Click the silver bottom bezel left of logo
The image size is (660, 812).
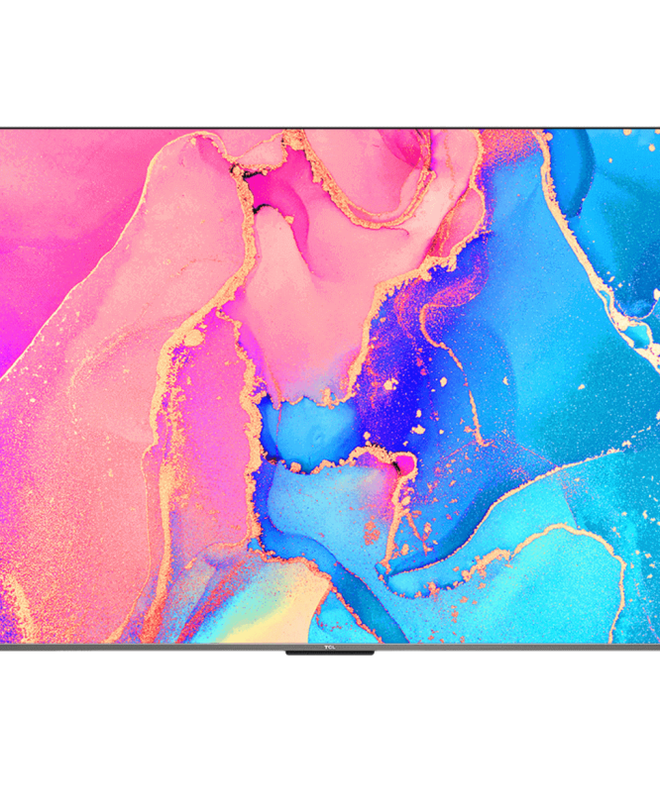[x=149, y=648]
